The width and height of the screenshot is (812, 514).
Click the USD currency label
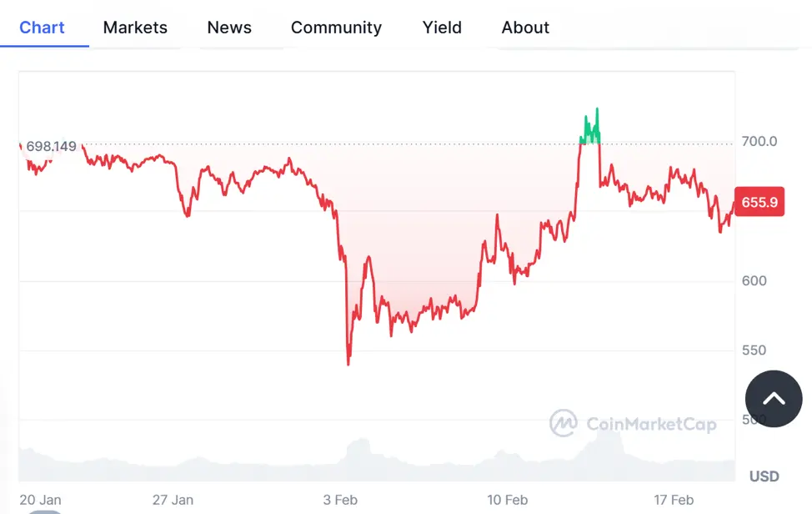click(x=764, y=476)
